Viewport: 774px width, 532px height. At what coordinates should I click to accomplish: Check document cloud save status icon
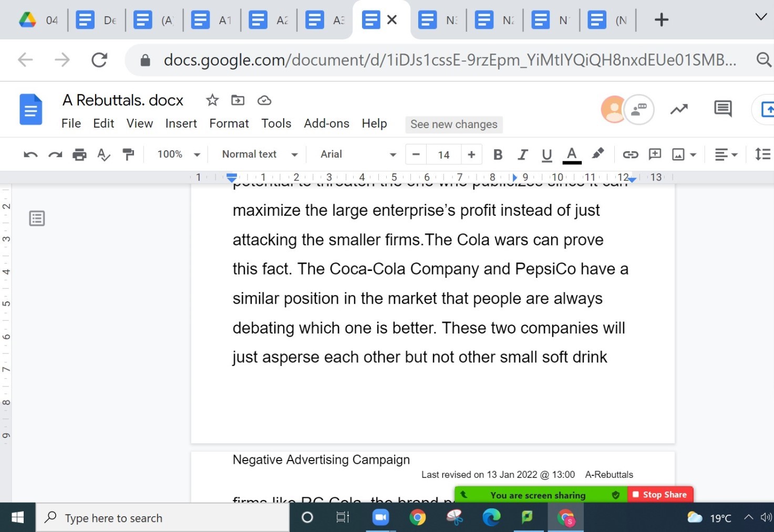(264, 100)
